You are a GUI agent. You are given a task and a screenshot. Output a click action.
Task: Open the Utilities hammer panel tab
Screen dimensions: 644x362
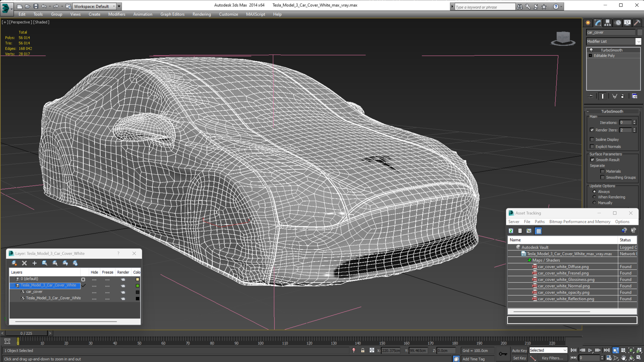point(637,23)
